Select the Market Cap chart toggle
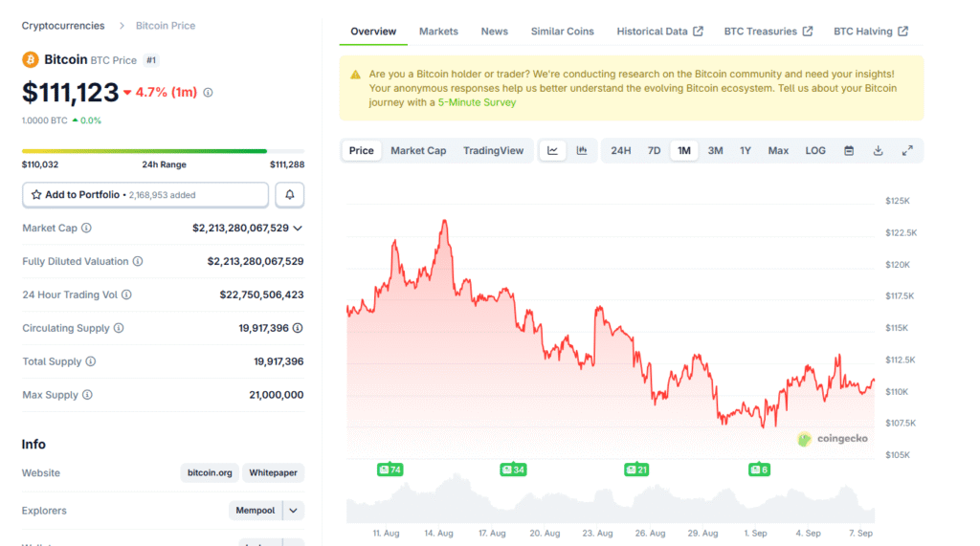Viewport: 980px width, 546px height. pyautogui.click(x=418, y=150)
